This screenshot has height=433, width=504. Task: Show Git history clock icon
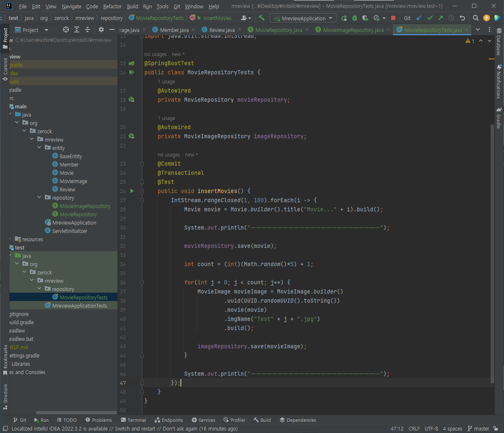[451, 18]
